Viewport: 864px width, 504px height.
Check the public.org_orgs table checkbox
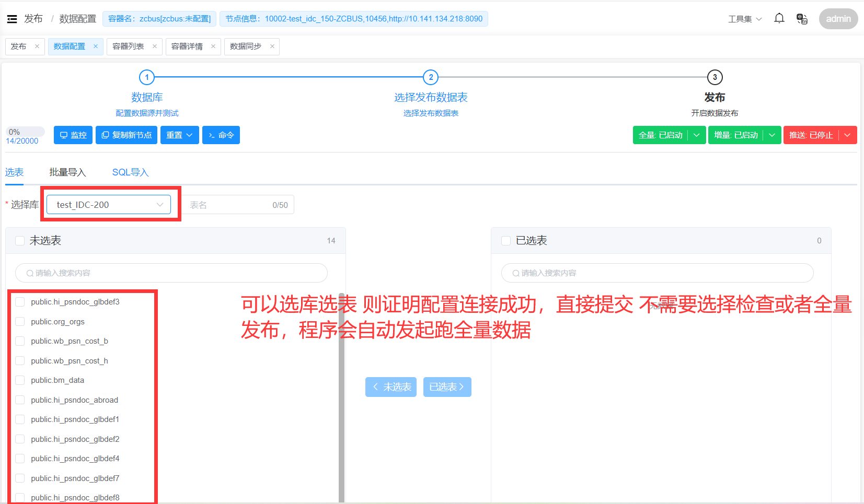coord(20,322)
